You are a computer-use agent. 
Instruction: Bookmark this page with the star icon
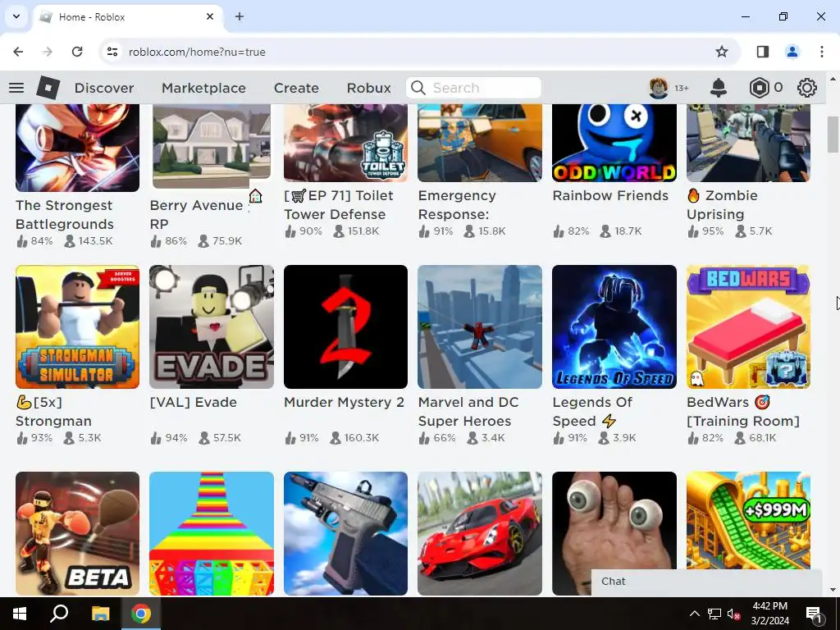coord(722,52)
